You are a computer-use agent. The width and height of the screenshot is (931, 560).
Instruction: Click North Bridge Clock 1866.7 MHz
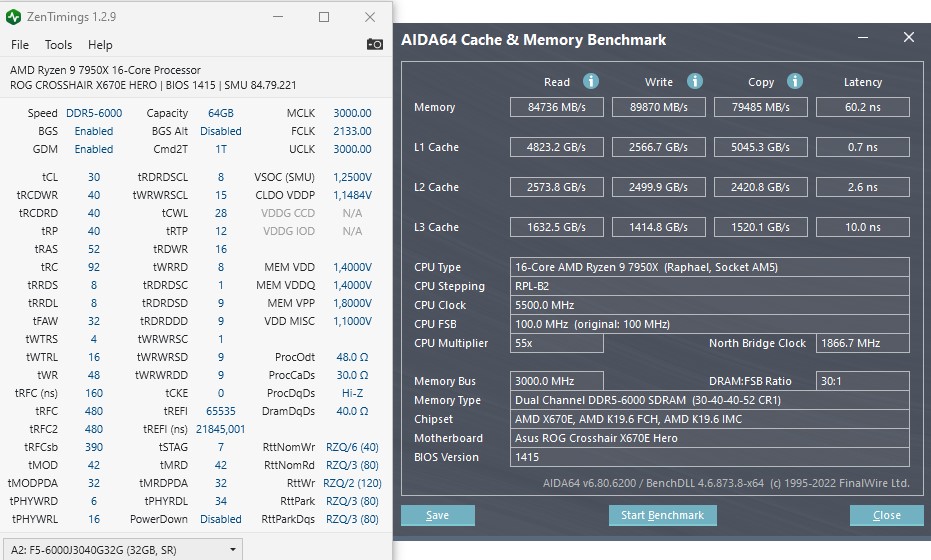tap(863, 343)
